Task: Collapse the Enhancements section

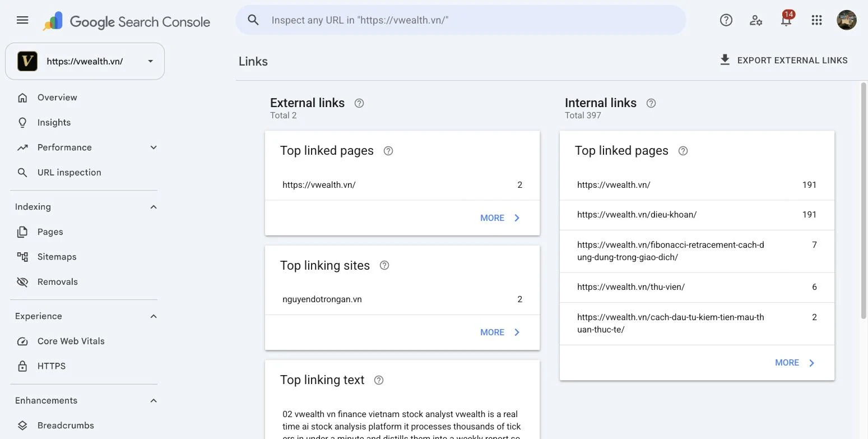Action: [154, 400]
